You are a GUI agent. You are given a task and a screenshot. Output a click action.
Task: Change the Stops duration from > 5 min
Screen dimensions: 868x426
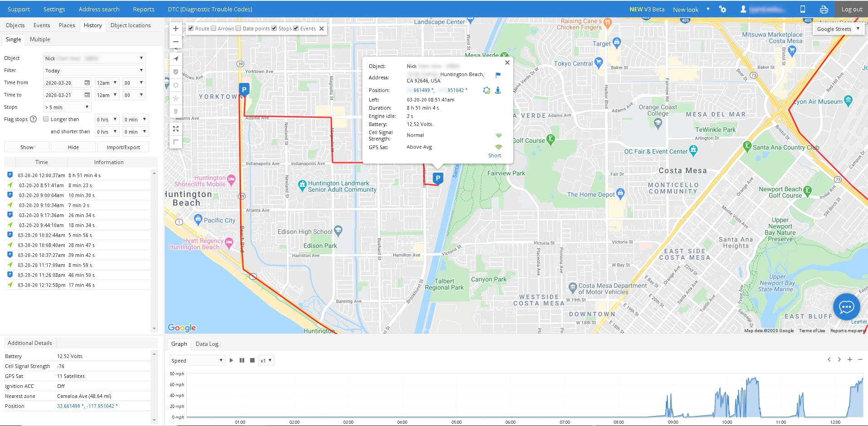67,106
